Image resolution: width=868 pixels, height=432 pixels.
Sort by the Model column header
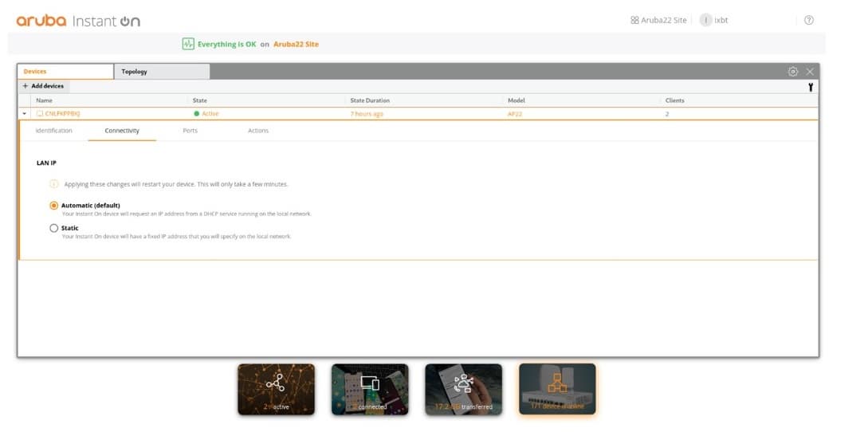pyautogui.click(x=516, y=100)
